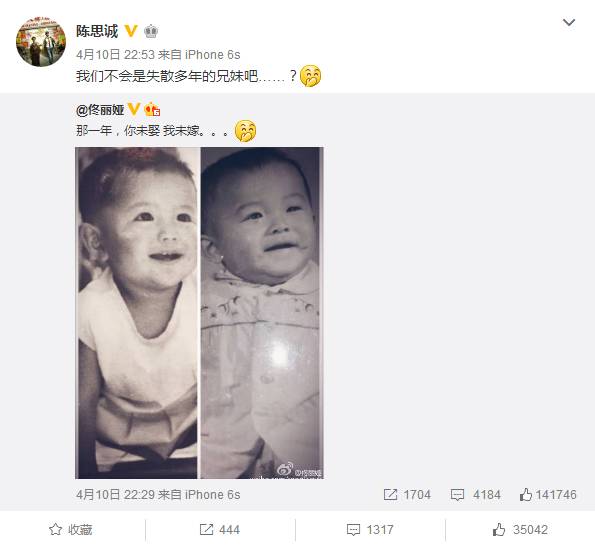The image size is (595, 545).
Task: Open original post timestamp 4月10日 22:29
Action: click(x=115, y=495)
